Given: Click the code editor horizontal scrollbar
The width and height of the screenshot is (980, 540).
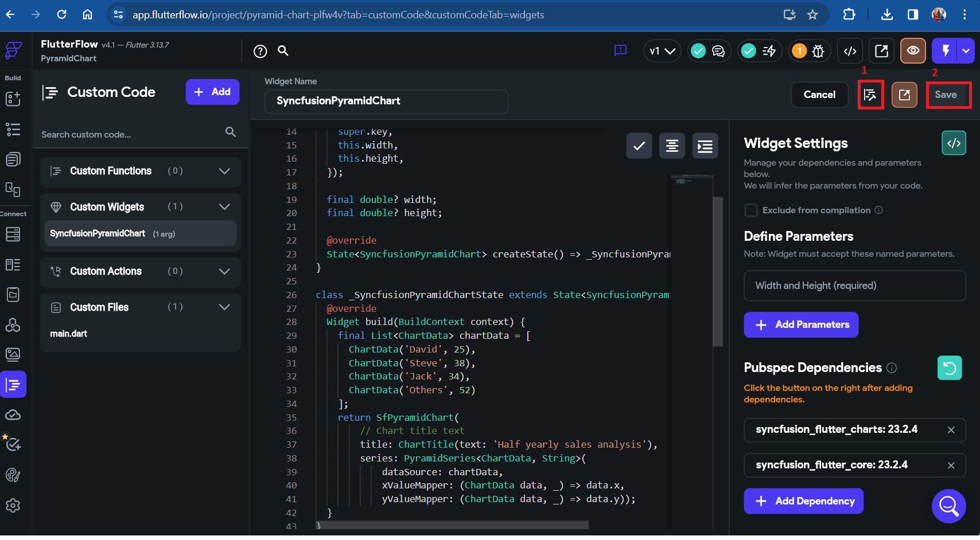Looking at the screenshot, I should (x=453, y=525).
